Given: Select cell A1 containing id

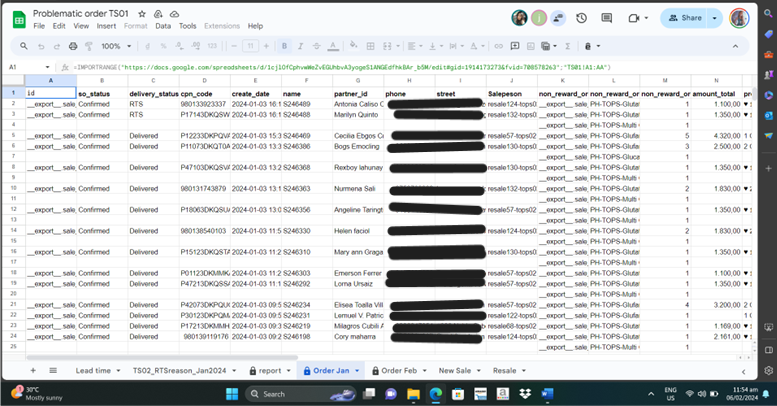Looking at the screenshot, I should [51, 93].
